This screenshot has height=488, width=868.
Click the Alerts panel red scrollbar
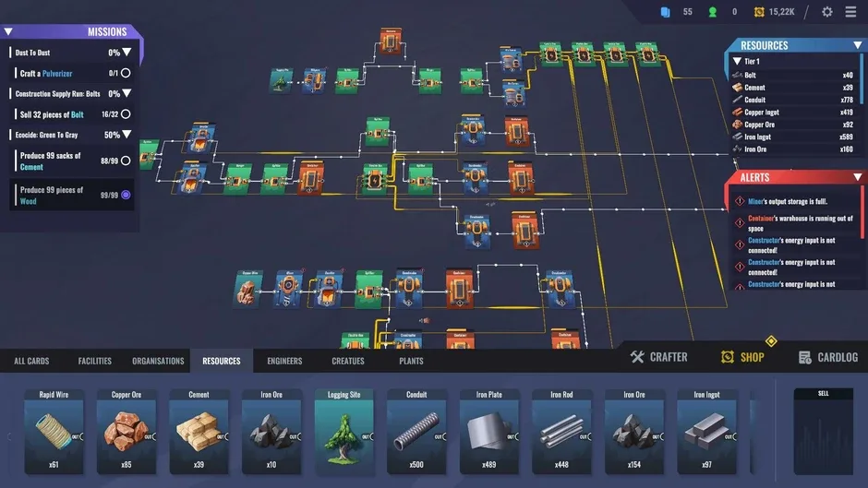click(862, 213)
